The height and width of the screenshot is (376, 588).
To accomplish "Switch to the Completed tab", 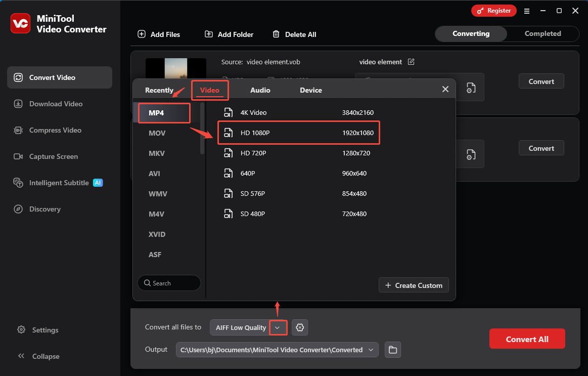I will pos(541,33).
